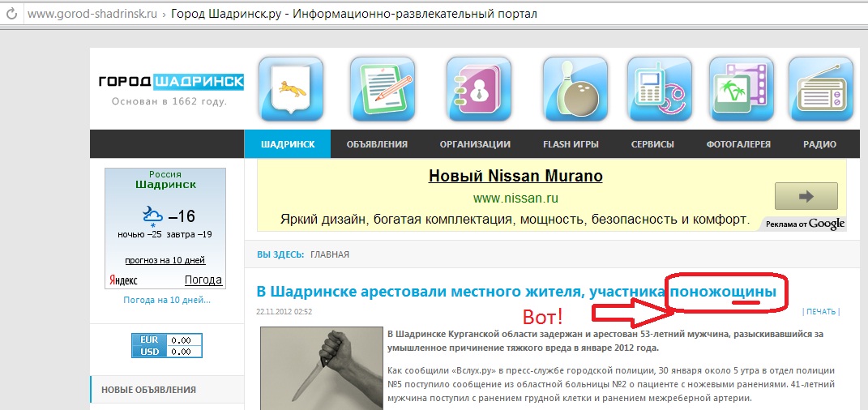
Task: Open the Фотогалерея menu item
Action: click(x=738, y=144)
